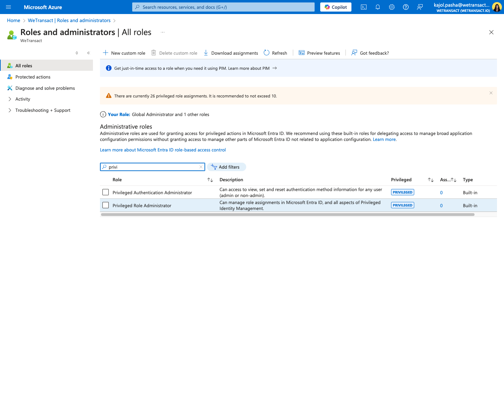The height and width of the screenshot is (420, 504).
Task: Open the ellipsis menu beside page title
Action: point(163,32)
